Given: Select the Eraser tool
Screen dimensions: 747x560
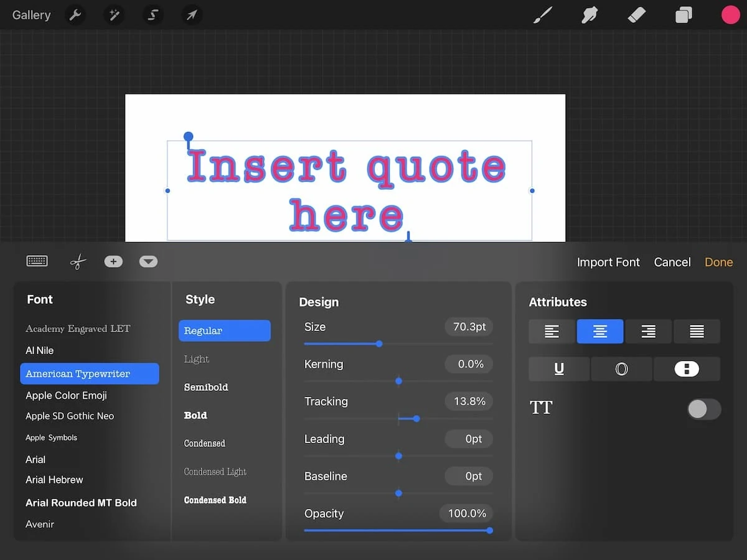Looking at the screenshot, I should pos(637,15).
